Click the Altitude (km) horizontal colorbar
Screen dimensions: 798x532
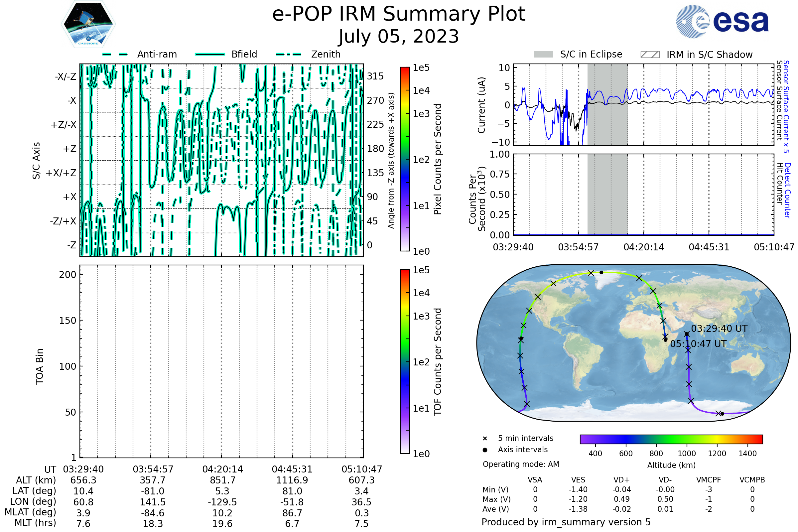pyautogui.click(x=671, y=439)
